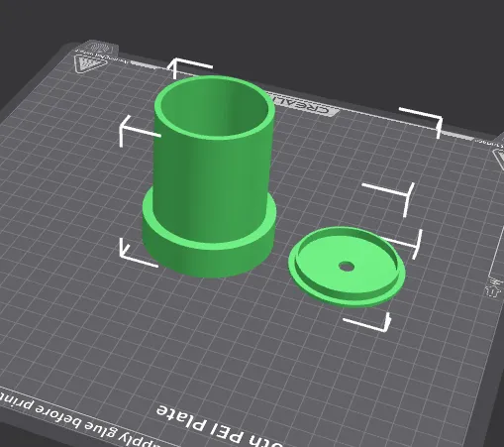The width and height of the screenshot is (504, 447).
Task: Click inside the hollow cylinder opening
Action: 215,107
